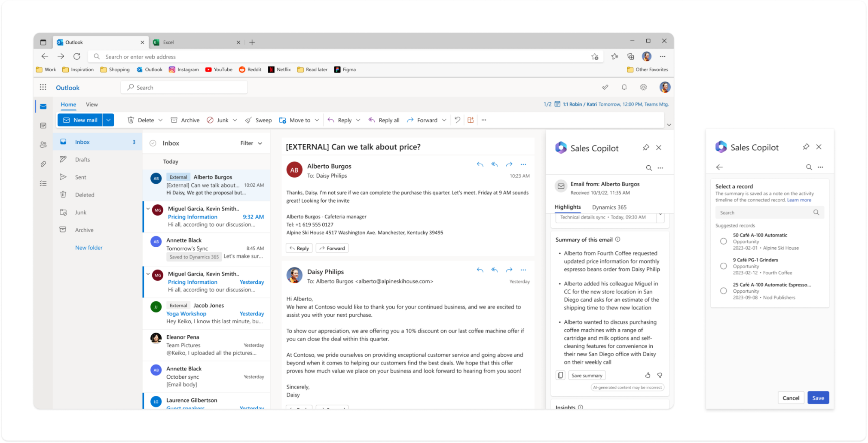Click Save in the Select a record panel
This screenshot has height=443, width=868.
[818, 398]
